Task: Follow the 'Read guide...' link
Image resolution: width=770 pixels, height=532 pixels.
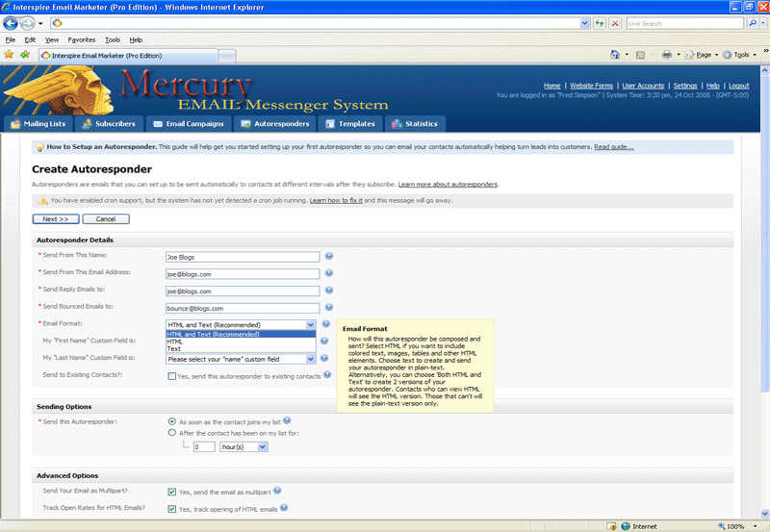Action: [x=614, y=147]
